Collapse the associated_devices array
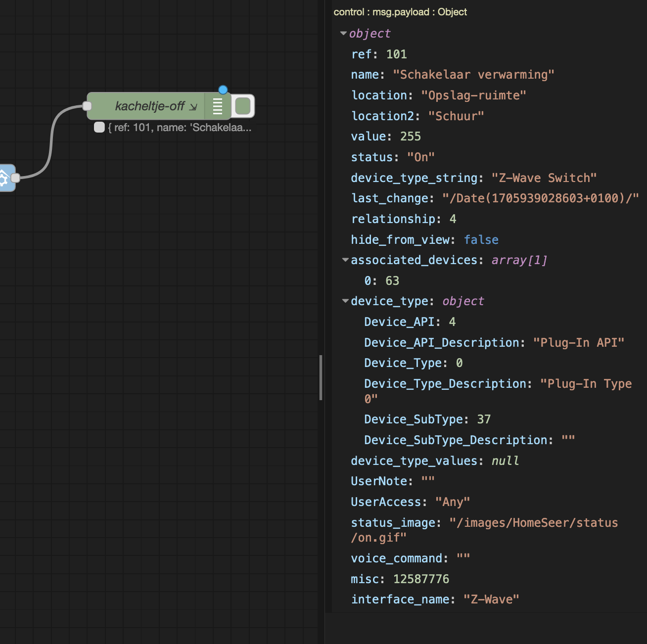 (x=345, y=260)
